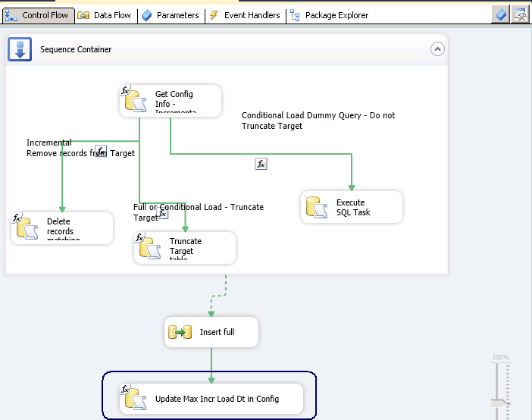This screenshot has height=420, width=532.
Task: Select the Truncate Target table task icon
Action: click(150, 247)
